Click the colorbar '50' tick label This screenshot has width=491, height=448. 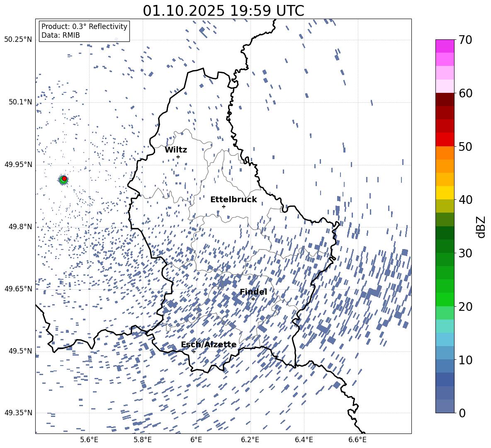click(465, 147)
